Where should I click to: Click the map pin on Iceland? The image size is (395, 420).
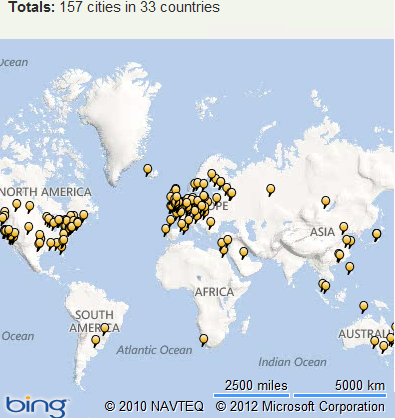pos(148,170)
